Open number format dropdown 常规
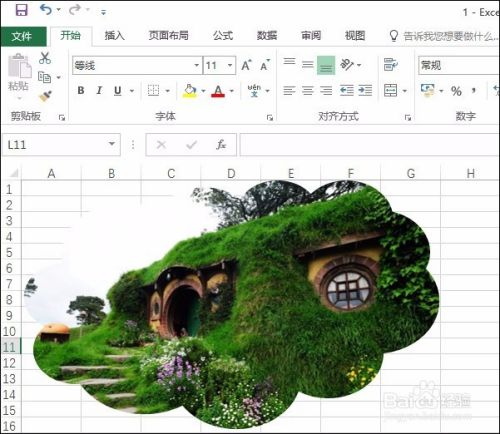Viewport: 500px width, 434px height. tap(459, 65)
